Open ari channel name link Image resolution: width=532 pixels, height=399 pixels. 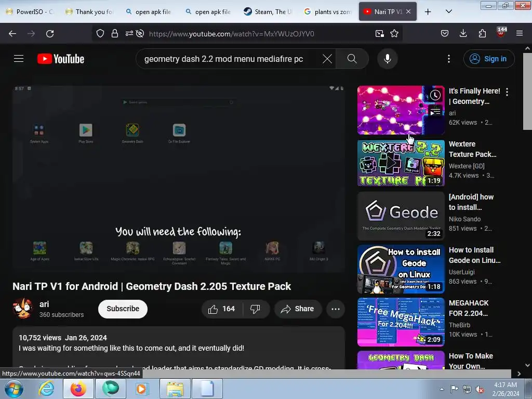point(44,304)
